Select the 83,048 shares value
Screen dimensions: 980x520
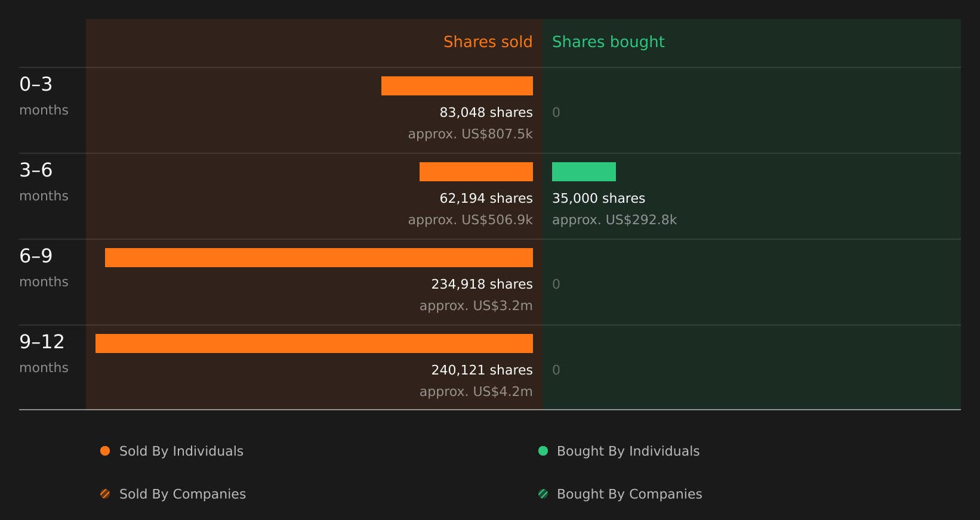click(x=486, y=113)
